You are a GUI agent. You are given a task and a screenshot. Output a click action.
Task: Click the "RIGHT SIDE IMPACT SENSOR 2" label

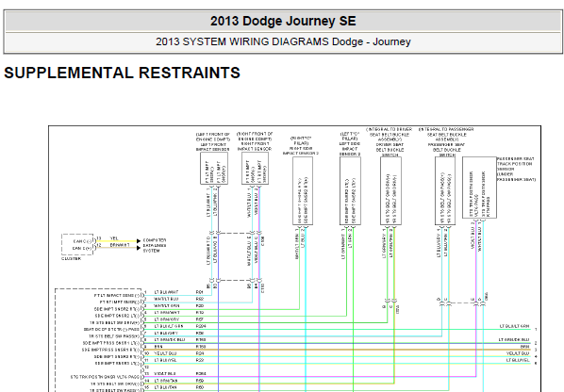pyautogui.click(x=301, y=151)
